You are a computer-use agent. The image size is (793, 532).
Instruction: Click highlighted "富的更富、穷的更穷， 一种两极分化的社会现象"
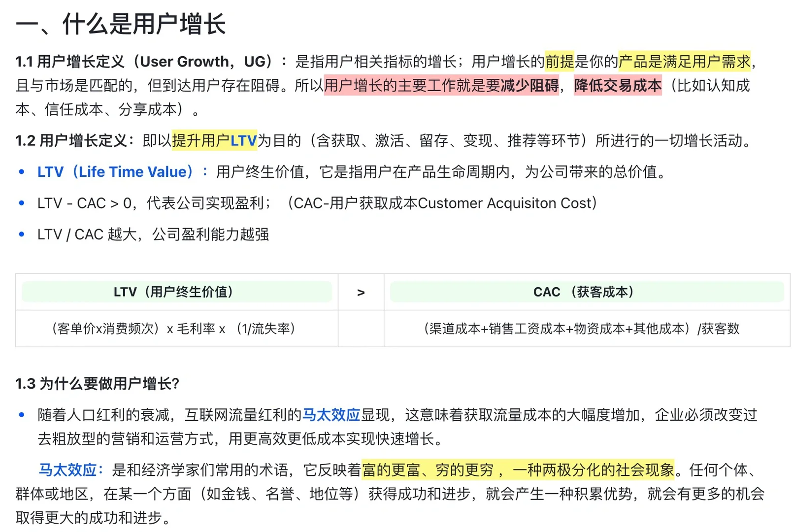click(518, 470)
